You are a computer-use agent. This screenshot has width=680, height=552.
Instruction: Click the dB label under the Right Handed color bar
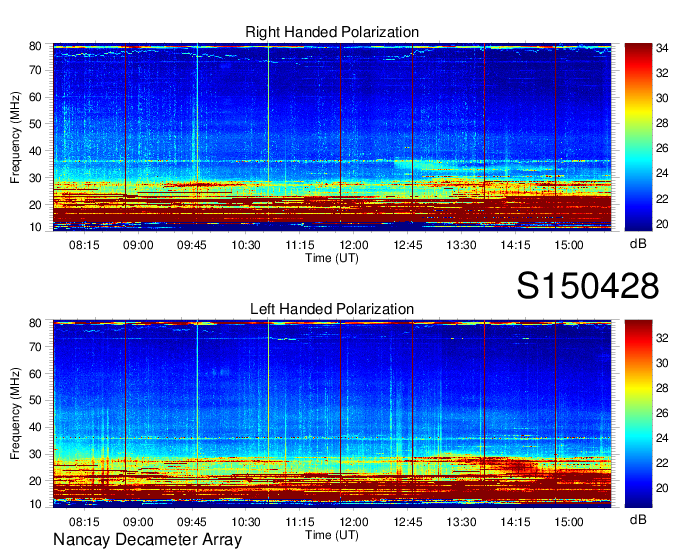(638, 244)
